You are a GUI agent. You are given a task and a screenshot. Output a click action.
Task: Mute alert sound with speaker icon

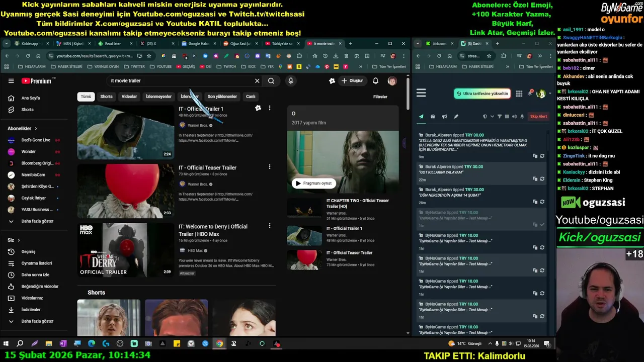point(514,117)
